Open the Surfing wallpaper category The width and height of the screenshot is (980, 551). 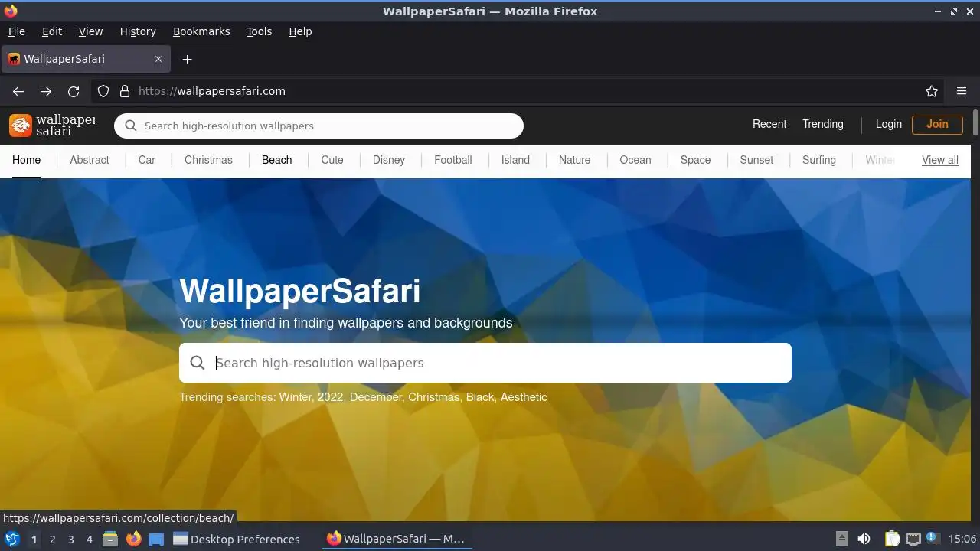pos(819,160)
